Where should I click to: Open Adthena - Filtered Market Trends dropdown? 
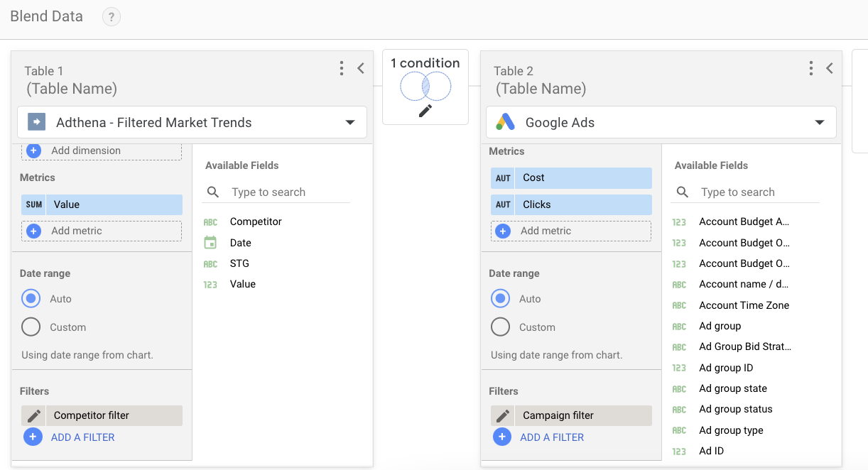click(192, 122)
